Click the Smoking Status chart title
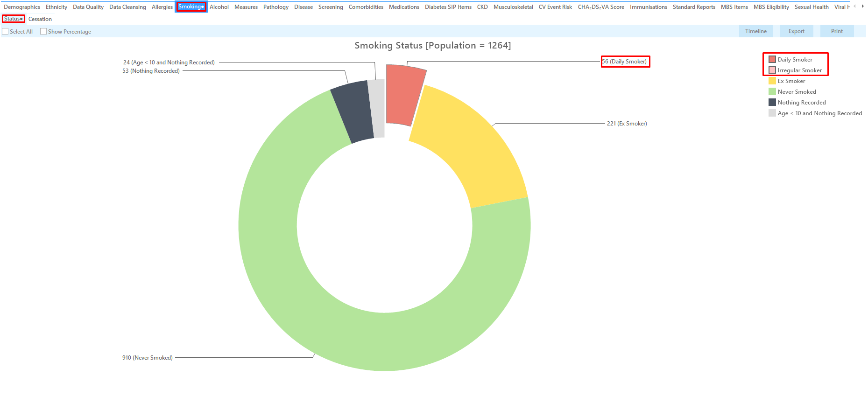Image resolution: width=868 pixels, height=396 pixels. tap(433, 45)
